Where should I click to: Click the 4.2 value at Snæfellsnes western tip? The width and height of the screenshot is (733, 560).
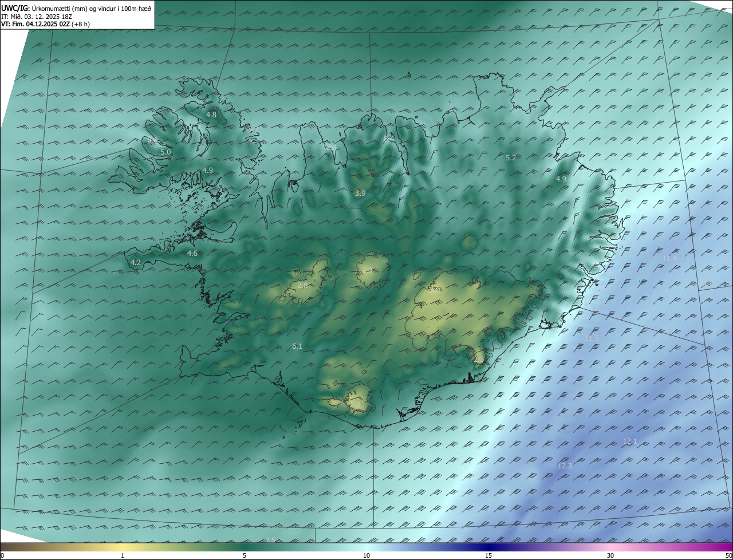(136, 263)
